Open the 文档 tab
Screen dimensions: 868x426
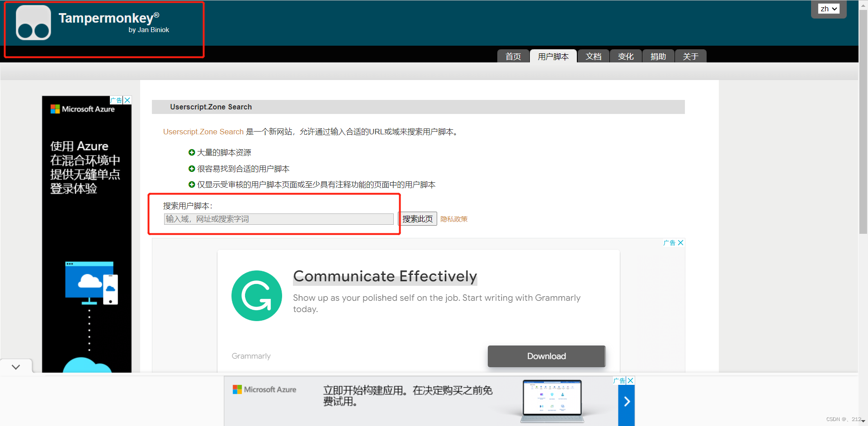point(594,56)
